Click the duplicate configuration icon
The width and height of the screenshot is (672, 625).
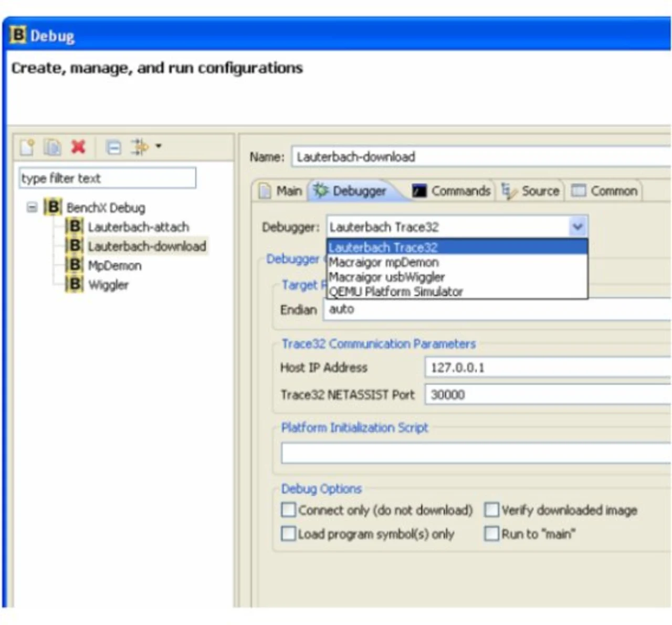52,147
